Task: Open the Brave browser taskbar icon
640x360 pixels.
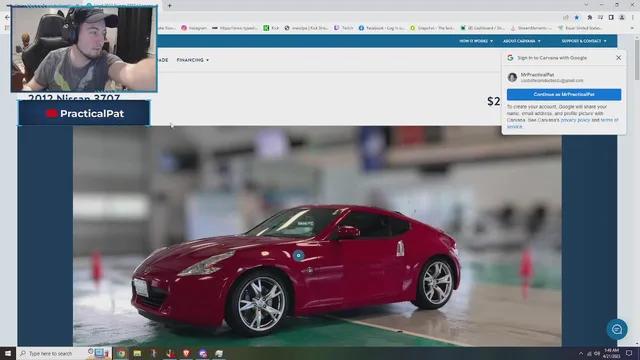Action: (x=186, y=353)
